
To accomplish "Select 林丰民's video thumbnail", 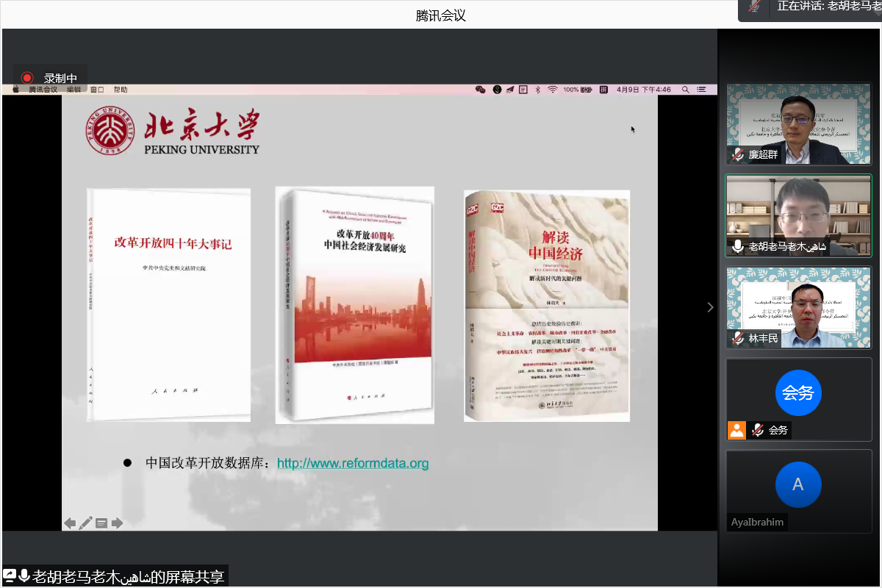I will [798, 307].
